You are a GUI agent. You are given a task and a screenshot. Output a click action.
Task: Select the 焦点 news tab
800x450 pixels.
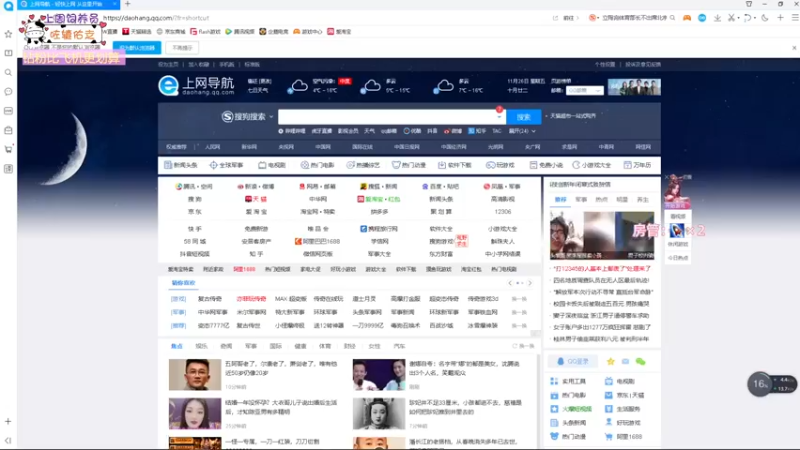point(177,346)
